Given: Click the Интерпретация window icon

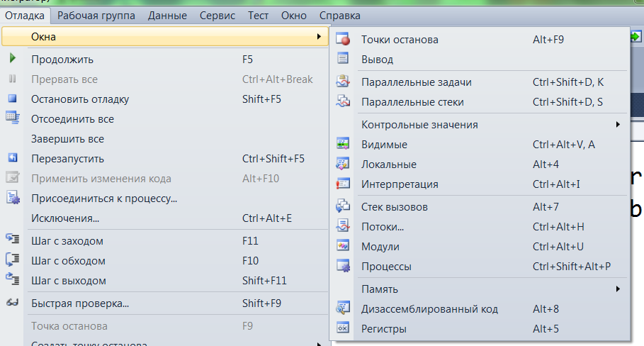Looking at the screenshot, I should click(x=343, y=183).
